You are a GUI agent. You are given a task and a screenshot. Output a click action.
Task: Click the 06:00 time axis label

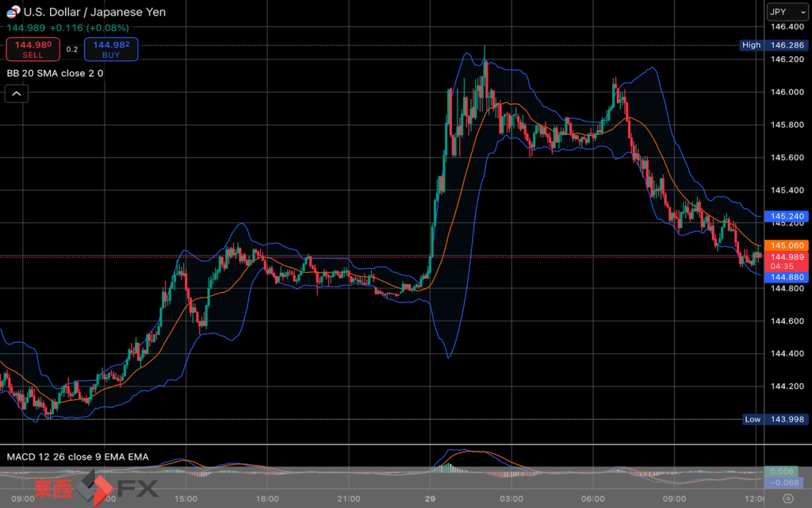[x=593, y=498]
